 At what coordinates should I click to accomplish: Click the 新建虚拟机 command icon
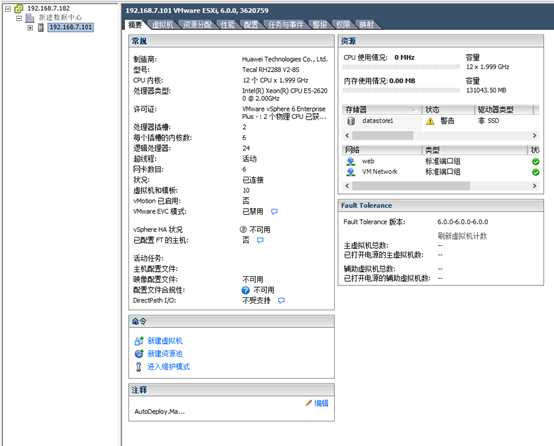pos(139,341)
